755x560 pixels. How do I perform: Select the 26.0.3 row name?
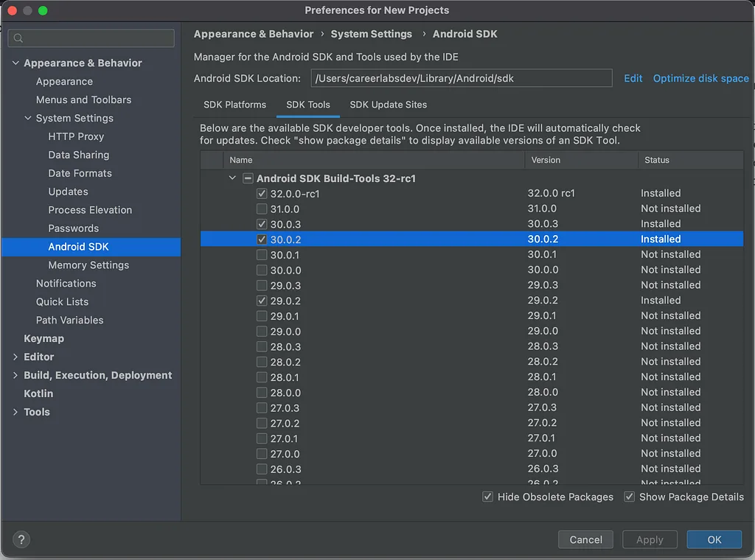(x=285, y=469)
